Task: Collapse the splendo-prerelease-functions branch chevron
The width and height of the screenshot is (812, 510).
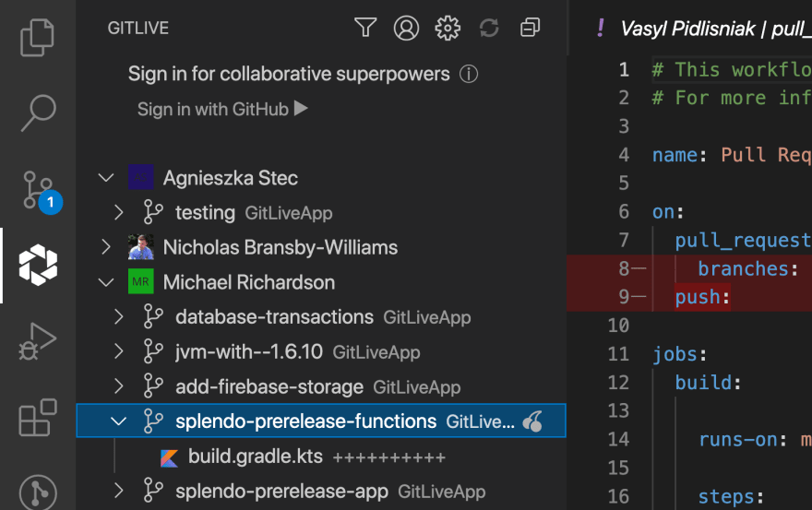Action: (119, 421)
